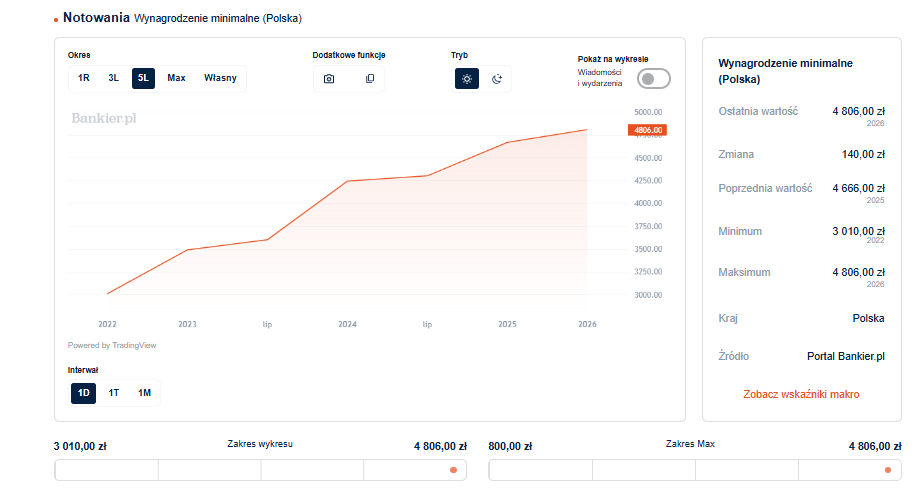Click Powered by TradingView link
Screen dimensions: 922x494
[x=112, y=345]
